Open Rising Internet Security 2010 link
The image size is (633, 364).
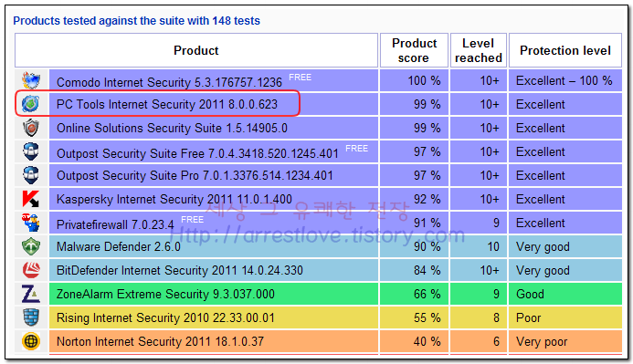tap(165, 318)
